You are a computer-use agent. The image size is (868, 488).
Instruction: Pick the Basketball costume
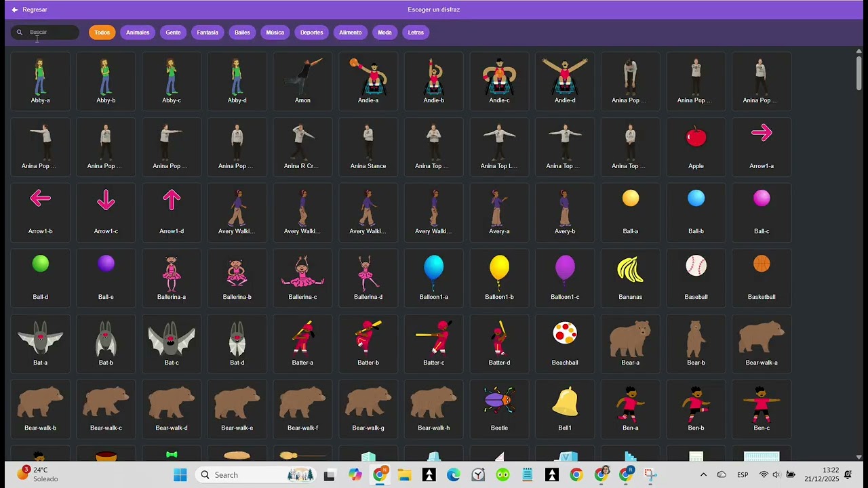point(762,278)
